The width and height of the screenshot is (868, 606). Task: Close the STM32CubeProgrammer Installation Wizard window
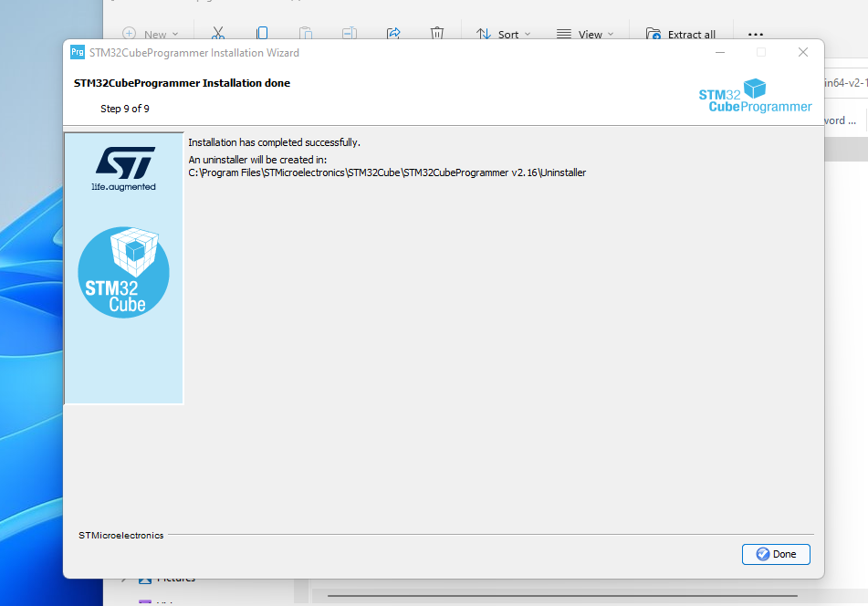point(802,52)
